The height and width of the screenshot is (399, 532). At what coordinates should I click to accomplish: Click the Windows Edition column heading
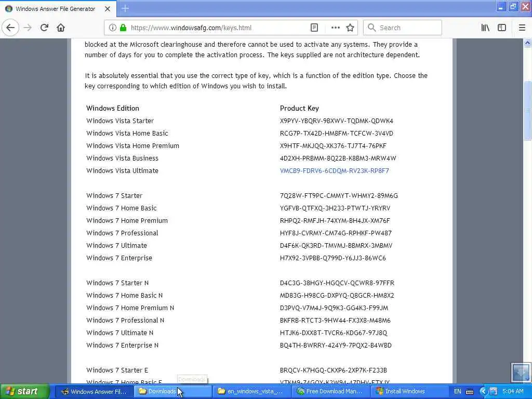click(113, 108)
